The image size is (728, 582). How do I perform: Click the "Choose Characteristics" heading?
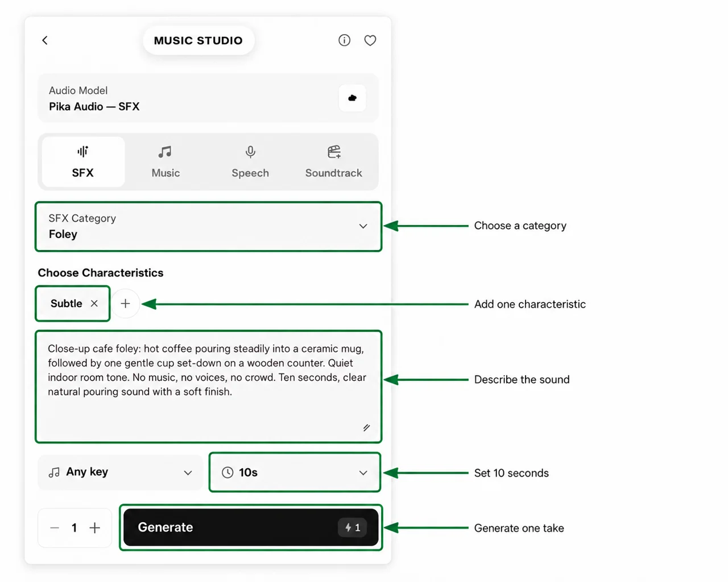click(101, 273)
